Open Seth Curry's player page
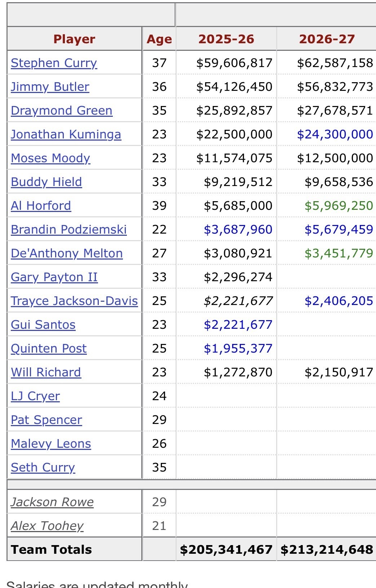 coord(43,467)
